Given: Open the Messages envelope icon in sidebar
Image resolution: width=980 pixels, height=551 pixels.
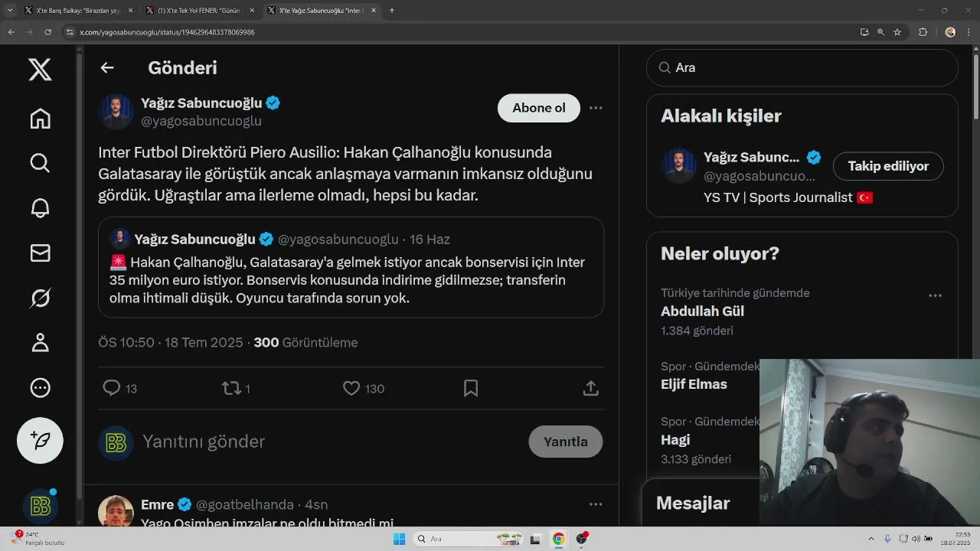Looking at the screenshot, I should (x=40, y=253).
